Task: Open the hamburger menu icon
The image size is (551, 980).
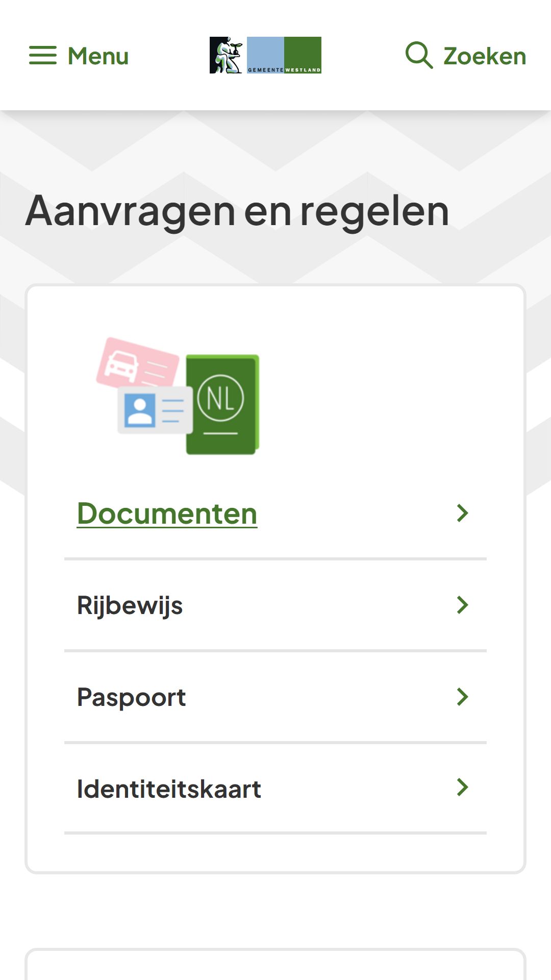Action: (43, 56)
